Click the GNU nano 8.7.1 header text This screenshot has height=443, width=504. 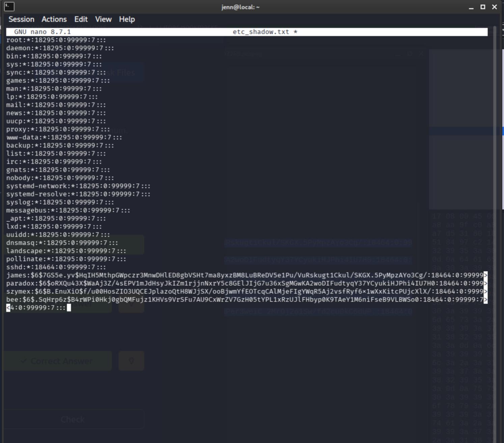[x=43, y=32]
